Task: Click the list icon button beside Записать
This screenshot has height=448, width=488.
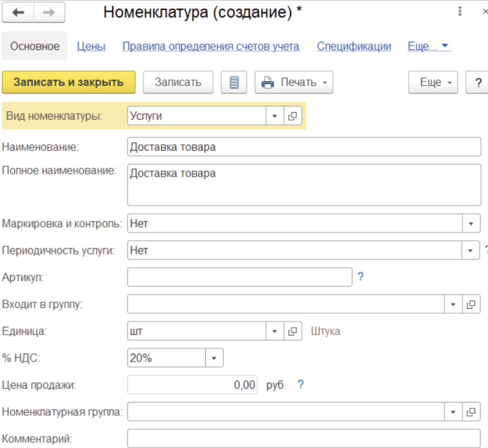Action: point(234,82)
